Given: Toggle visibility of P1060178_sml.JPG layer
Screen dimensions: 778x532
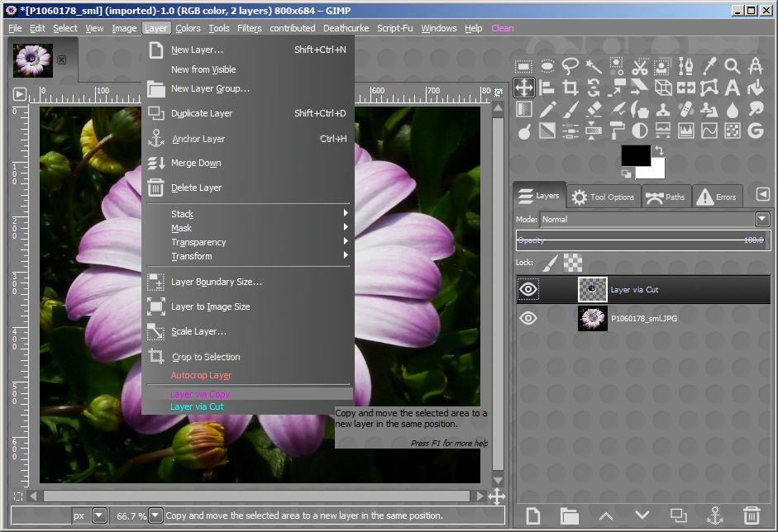Looking at the screenshot, I should pos(528,318).
